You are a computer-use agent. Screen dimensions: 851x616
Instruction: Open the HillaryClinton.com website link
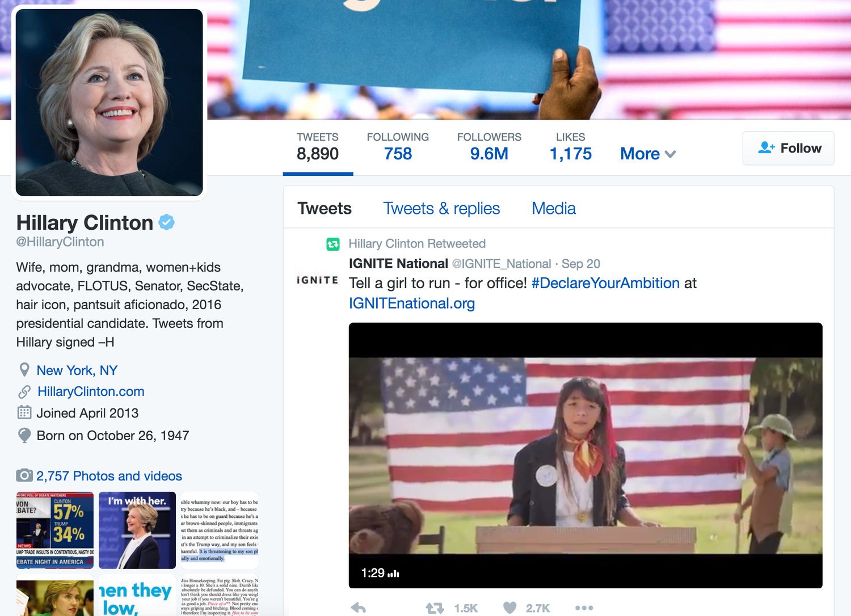(91, 391)
